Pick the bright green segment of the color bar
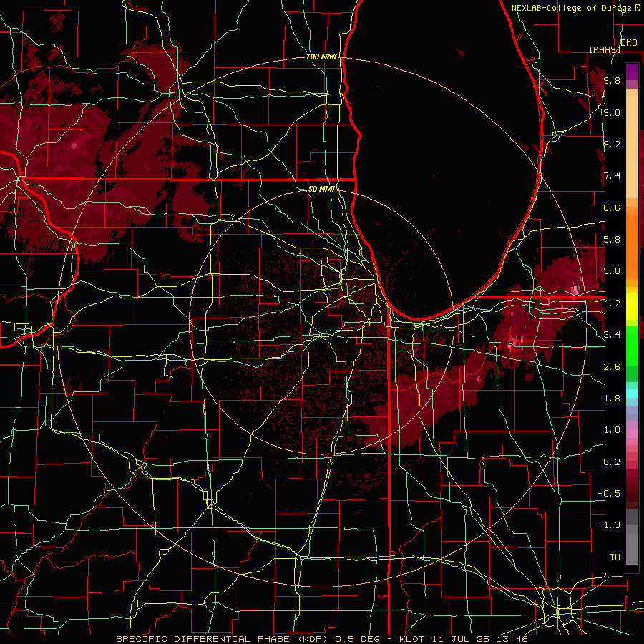Screen dimensions: 644x644 pos(632,344)
